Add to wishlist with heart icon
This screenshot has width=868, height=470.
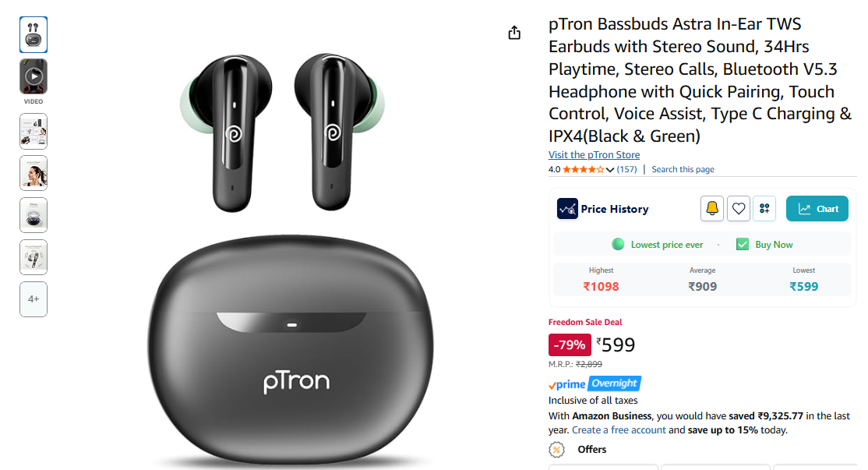[739, 209]
